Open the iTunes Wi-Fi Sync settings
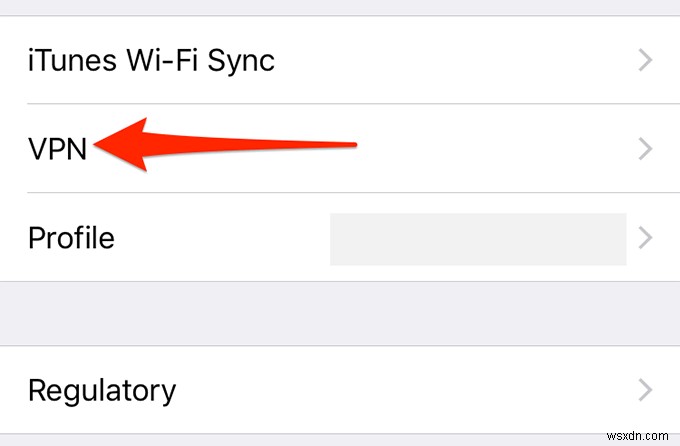Image resolution: width=680 pixels, height=446 pixels. pyautogui.click(x=340, y=61)
